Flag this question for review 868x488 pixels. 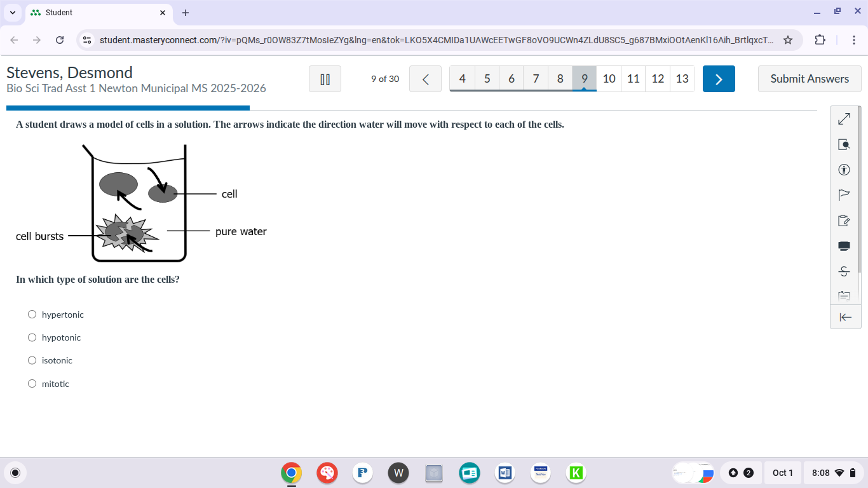844,195
